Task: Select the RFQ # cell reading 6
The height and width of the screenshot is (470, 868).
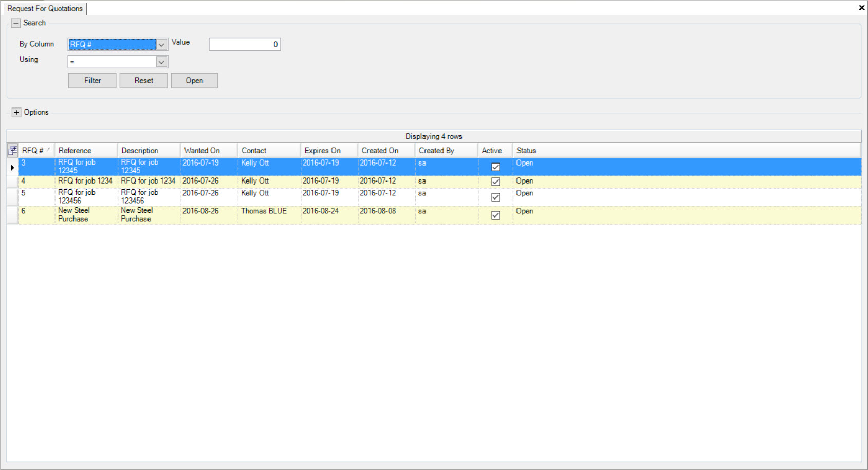Action: 36,215
